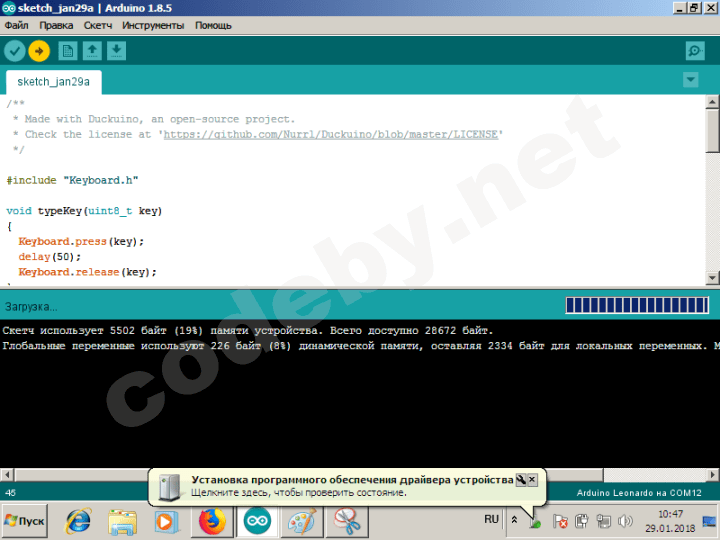Open Windows Explorer folder on taskbar
Image resolution: width=720 pixels, height=540 pixels.
122,522
